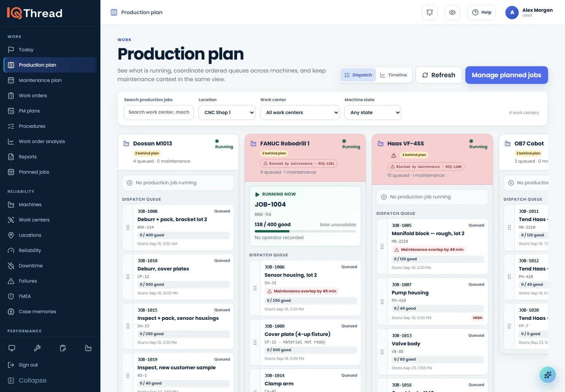Click the FANUC Robodrill 1 machine icon
The image size is (565, 392).
pos(253,143)
